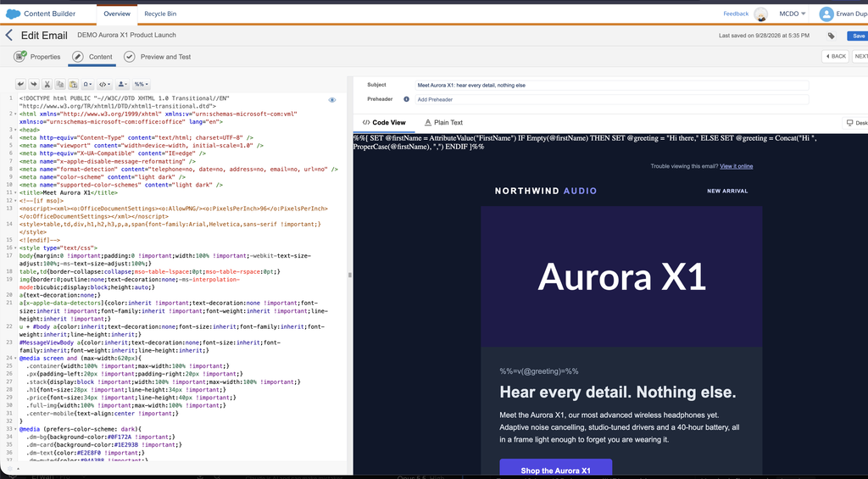Click the paste clipboard icon
The height and width of the screenshot is (479, 868).
[x=73, y=84]
